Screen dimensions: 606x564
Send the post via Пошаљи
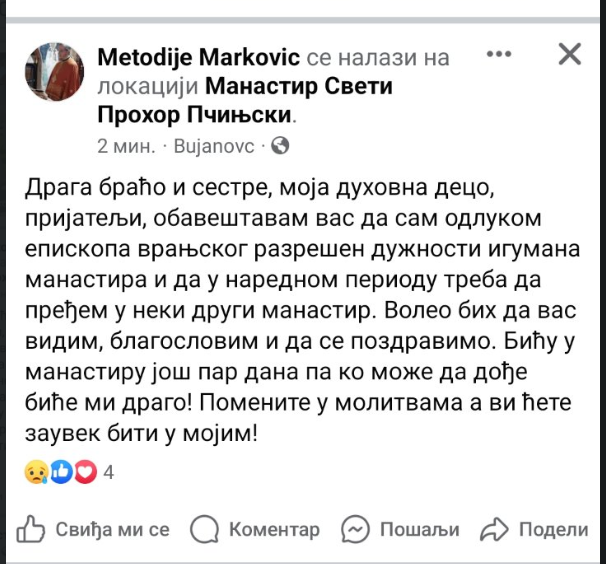click(400, 529)
